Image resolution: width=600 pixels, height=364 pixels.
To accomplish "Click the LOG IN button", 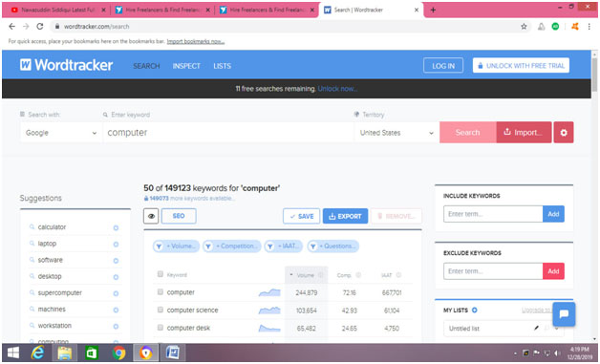I will [x=443, y=66].
